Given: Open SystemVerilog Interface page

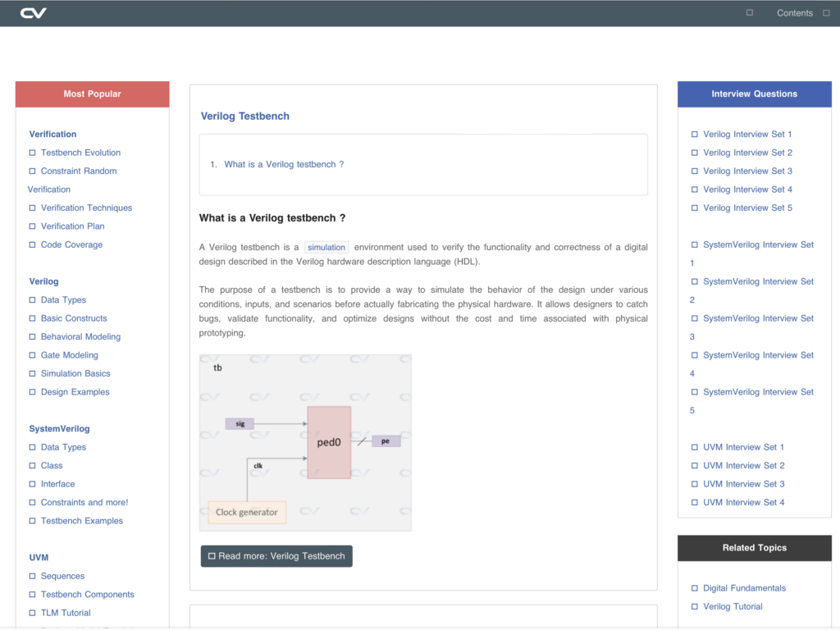Looking at the screenshot, I should click(57, 484).
